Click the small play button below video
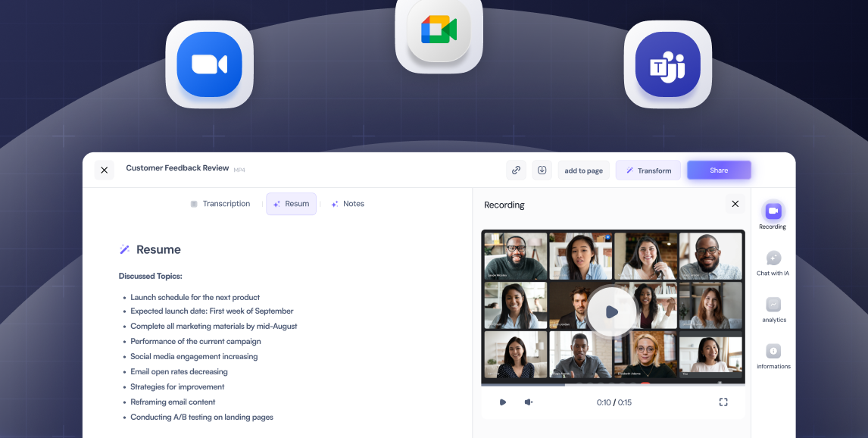Image resolution: width=868 pixels, height=438 pixels. [x=503, y=402]
